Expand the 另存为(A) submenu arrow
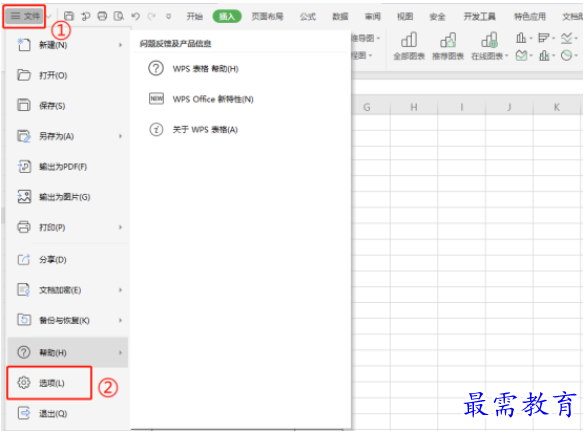The height and width of the screenshot is (436, 585). pyautogui.click(x=120, y=136)
